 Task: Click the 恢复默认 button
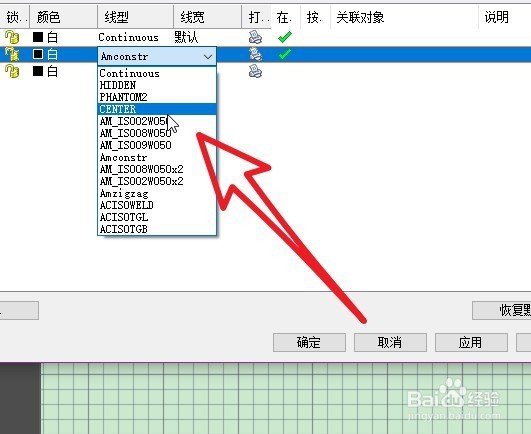[502, 310]
